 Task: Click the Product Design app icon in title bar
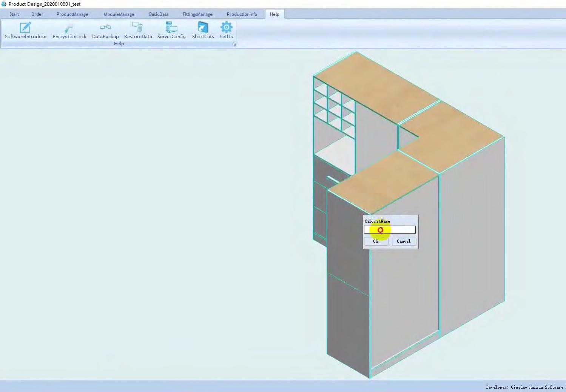[x=4, y=4]
